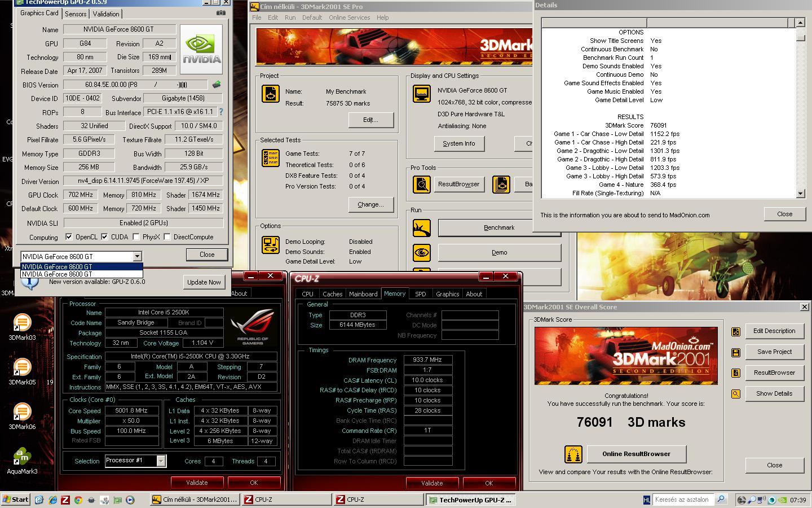
Task: Click the Start button
Action: (x=15, y=500)
